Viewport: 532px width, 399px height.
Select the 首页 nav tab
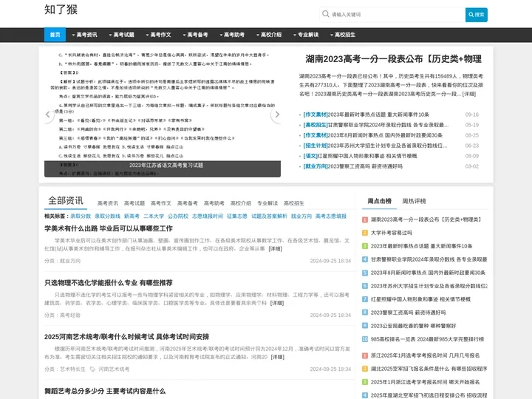point(55,35)
